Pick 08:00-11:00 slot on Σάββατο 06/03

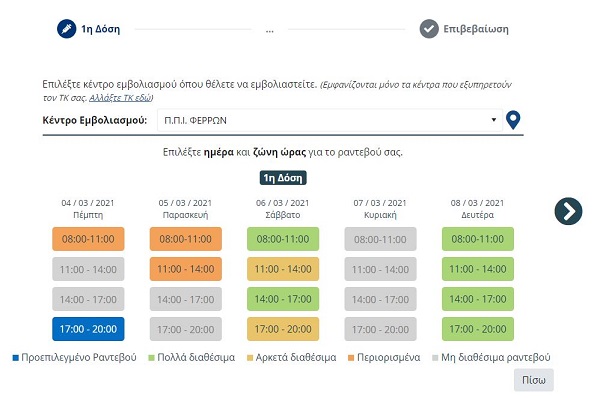[283, 239]
